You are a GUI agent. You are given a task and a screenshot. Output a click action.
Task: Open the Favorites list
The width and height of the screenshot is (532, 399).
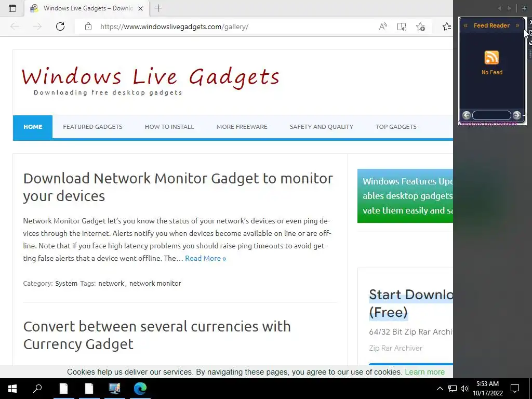click(447, 26)
